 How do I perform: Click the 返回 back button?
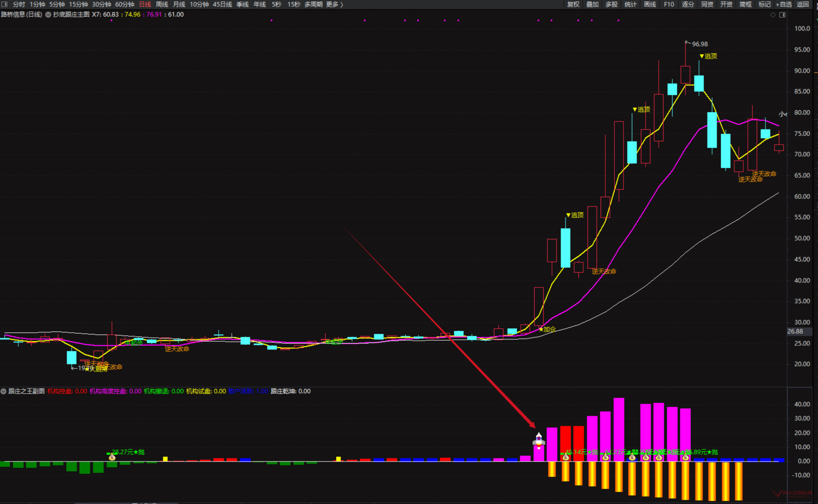point(802,4)
